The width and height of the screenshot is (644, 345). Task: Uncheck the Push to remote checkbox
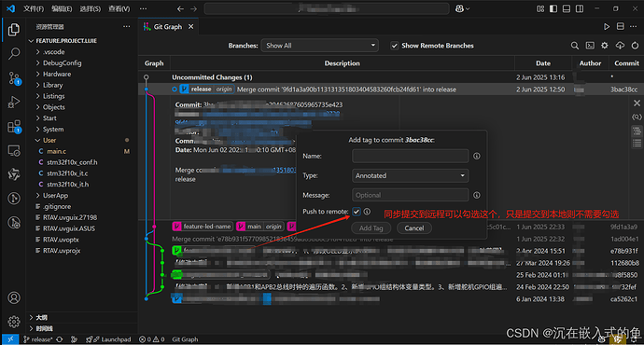pos(357,212)
